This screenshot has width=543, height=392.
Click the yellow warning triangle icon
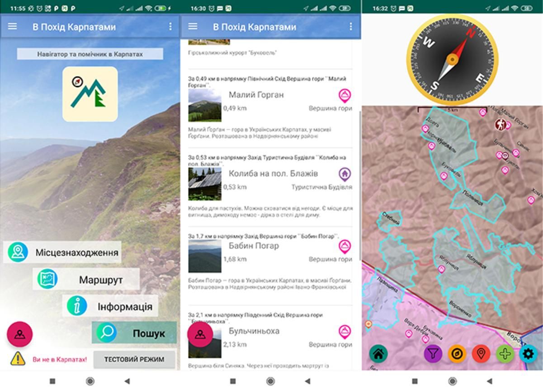18,359
